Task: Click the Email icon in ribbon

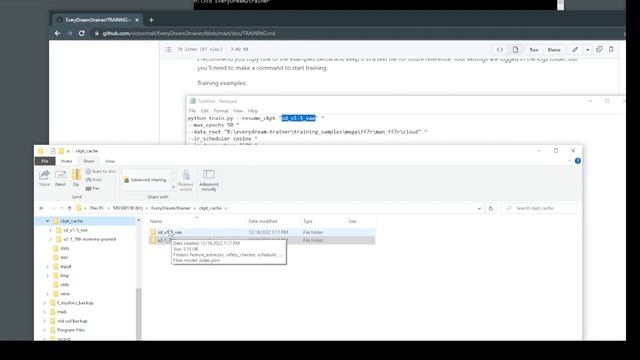Action: click(x=60, y=178)
